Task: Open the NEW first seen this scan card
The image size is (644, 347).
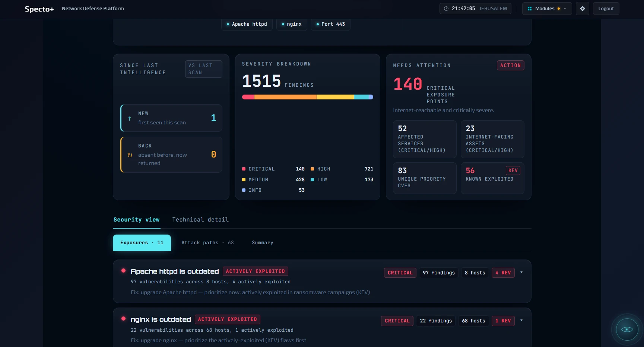Action: [171, 118]
